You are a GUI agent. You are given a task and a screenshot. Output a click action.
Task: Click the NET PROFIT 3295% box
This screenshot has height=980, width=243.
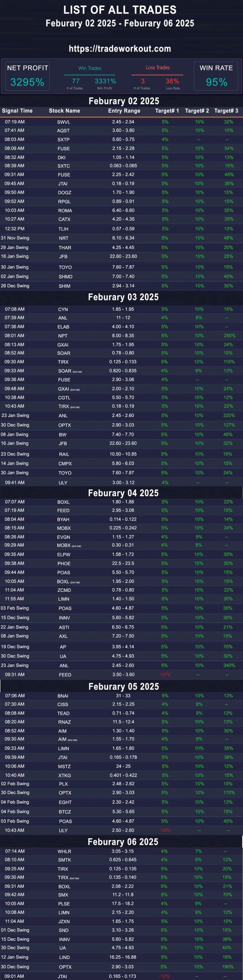click(28, 76)
